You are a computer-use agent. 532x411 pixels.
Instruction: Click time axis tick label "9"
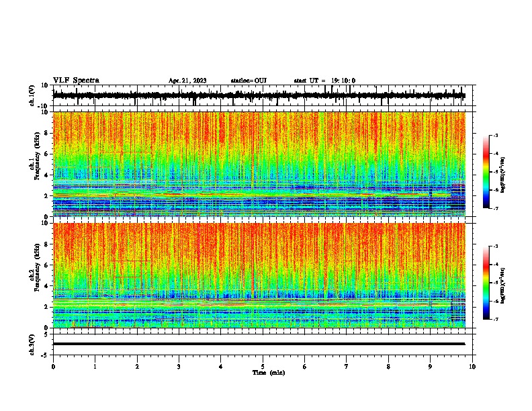tap(430, 367)
